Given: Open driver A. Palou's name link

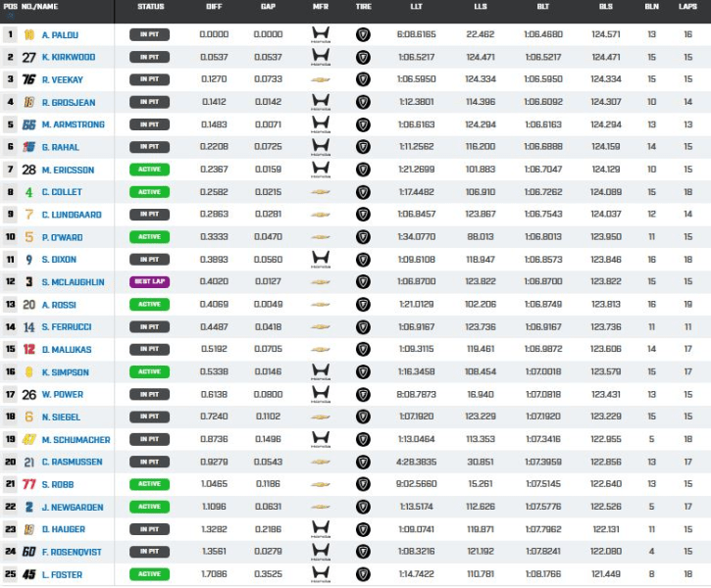Looking at the screenshot, I should (x=60, y=35).
